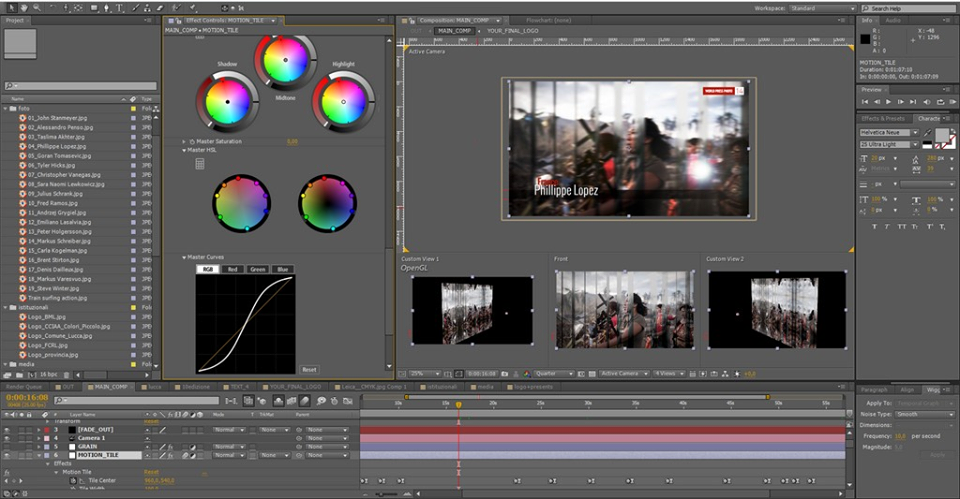Open the composition mini-flowchart in timeline
This screenshot has height=499, width=960.
tap(231, 401)
